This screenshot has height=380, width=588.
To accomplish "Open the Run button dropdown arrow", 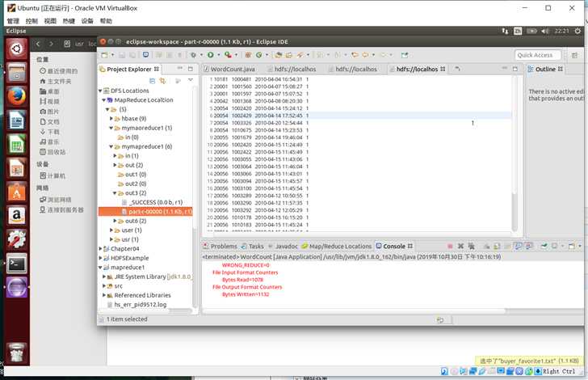I will pyautogui.click(x=219, y=55).
